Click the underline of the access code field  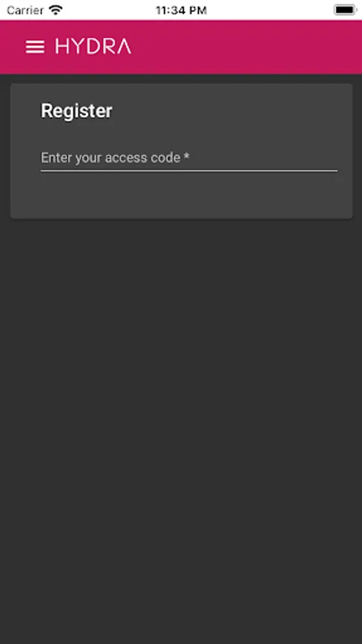click(189, 170)
